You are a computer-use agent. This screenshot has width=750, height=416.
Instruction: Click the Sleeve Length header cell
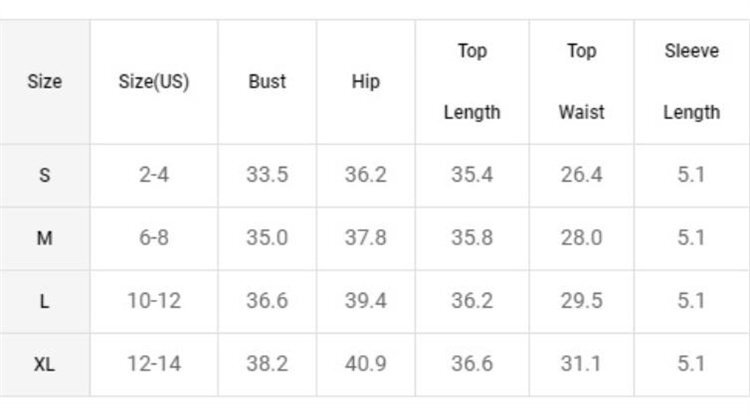(x=691, y=82)
